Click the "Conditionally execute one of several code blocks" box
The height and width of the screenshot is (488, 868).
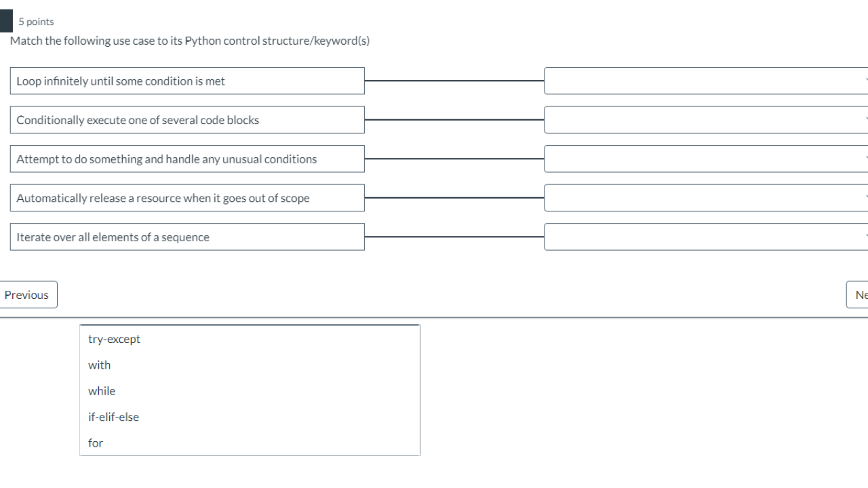(187, 119)
